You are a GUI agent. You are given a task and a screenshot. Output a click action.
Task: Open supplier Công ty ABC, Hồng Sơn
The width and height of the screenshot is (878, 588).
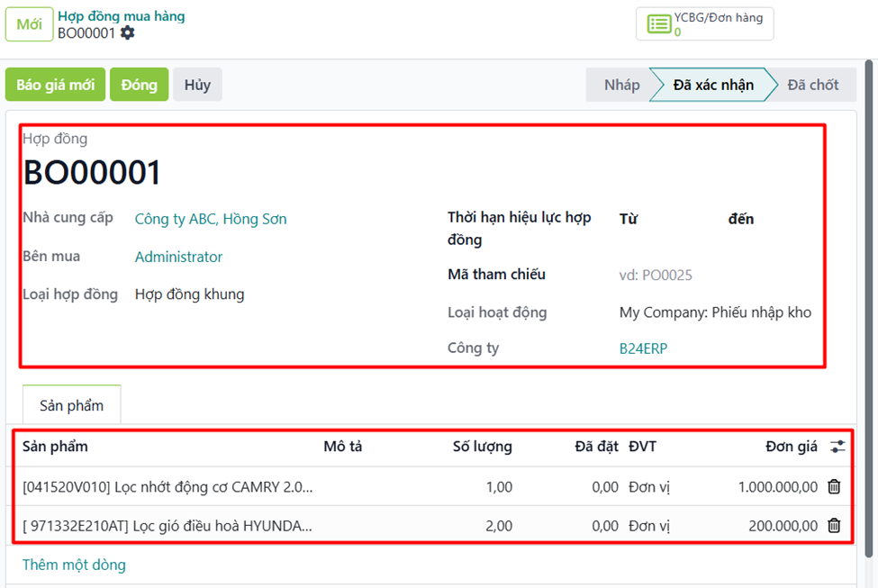tap(211, 219)
